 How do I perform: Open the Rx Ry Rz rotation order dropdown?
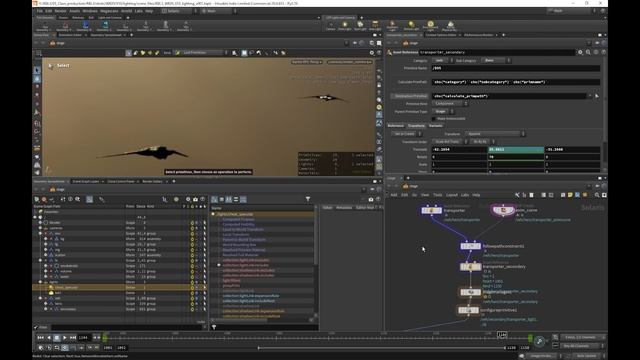point(482,142)
